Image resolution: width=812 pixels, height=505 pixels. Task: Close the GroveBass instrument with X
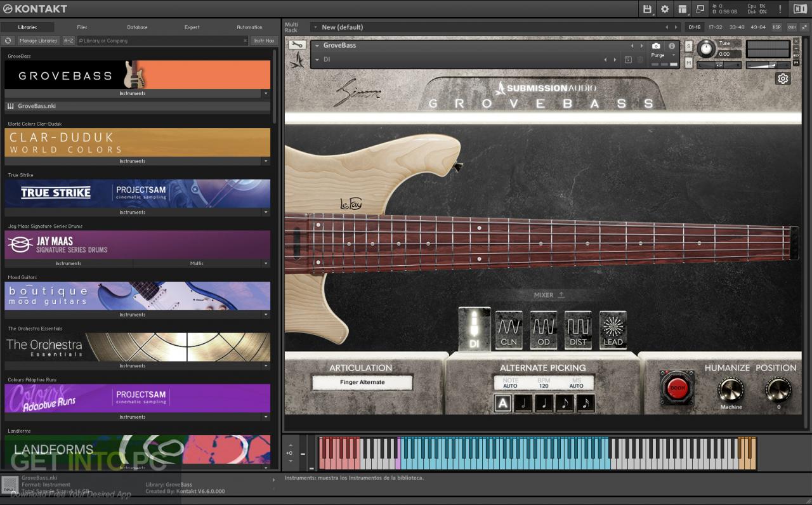pyautogui.click(x=796, y=42)
